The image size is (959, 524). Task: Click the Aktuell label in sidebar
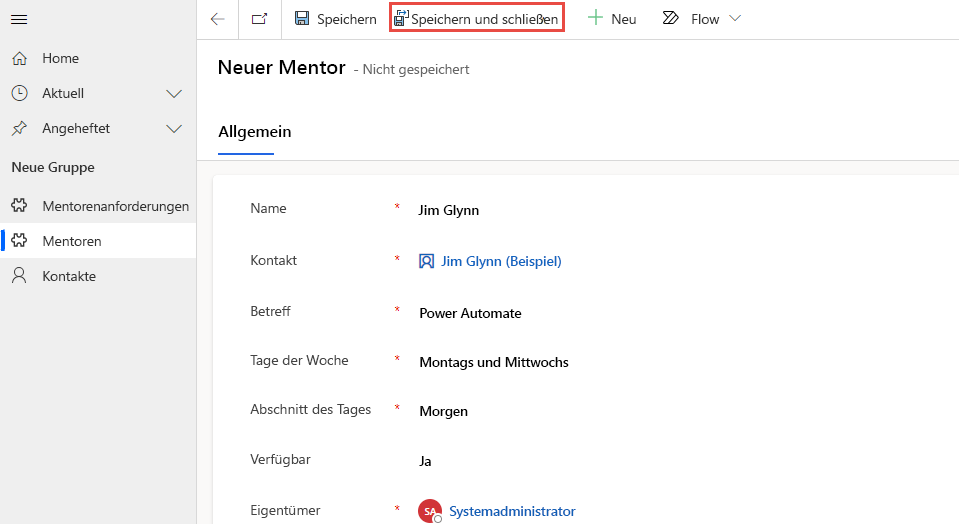63,94
